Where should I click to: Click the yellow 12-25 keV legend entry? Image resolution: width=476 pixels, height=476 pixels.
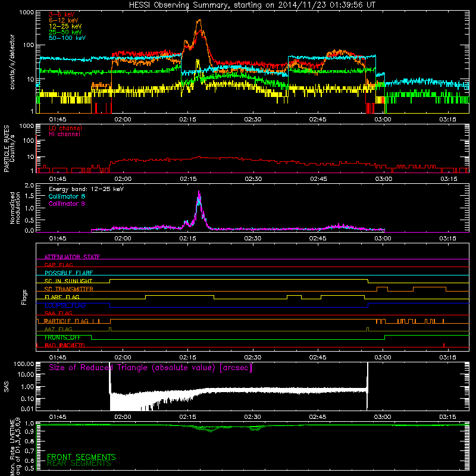click(65, 26)
